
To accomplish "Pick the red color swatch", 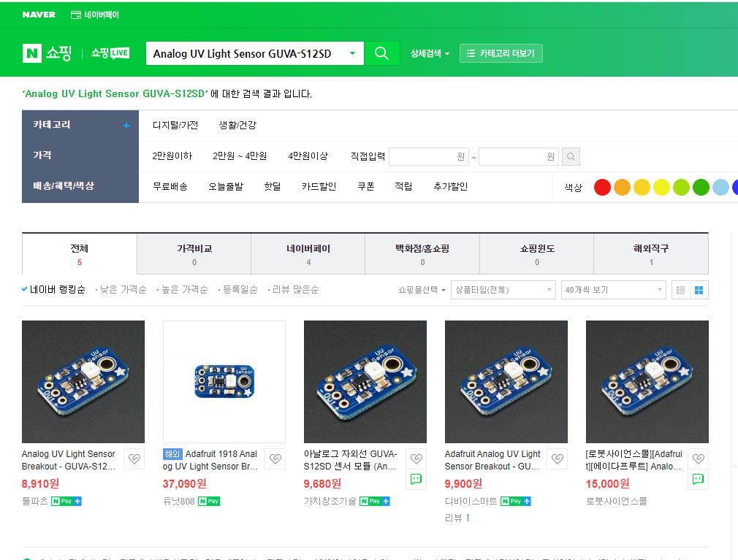I will [x=602, y=187].
